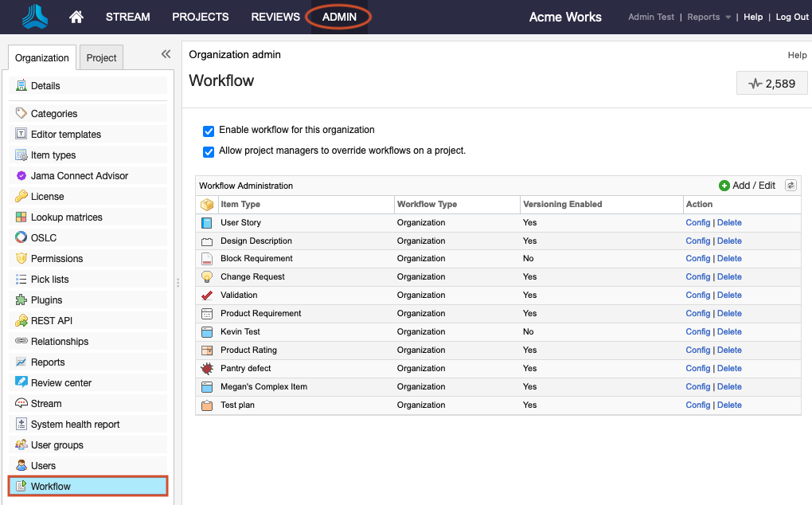Open Pick lists in the sidebar
The width and height of the screenshot is (812, 505).
pyautogui.click(x=49, y=280)
